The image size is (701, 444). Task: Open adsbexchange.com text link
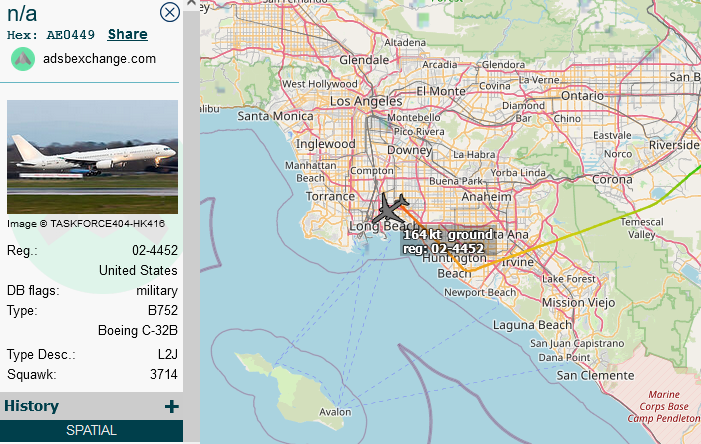tap(99, 59)
